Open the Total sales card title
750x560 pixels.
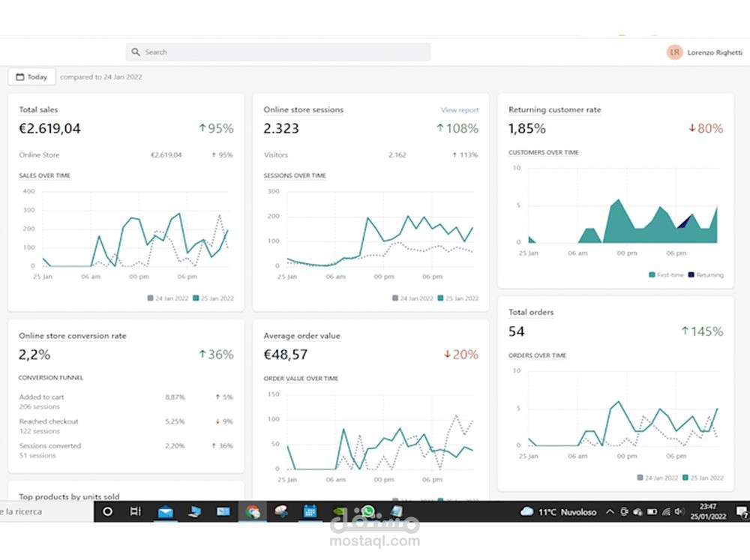(x=38, y=109)
